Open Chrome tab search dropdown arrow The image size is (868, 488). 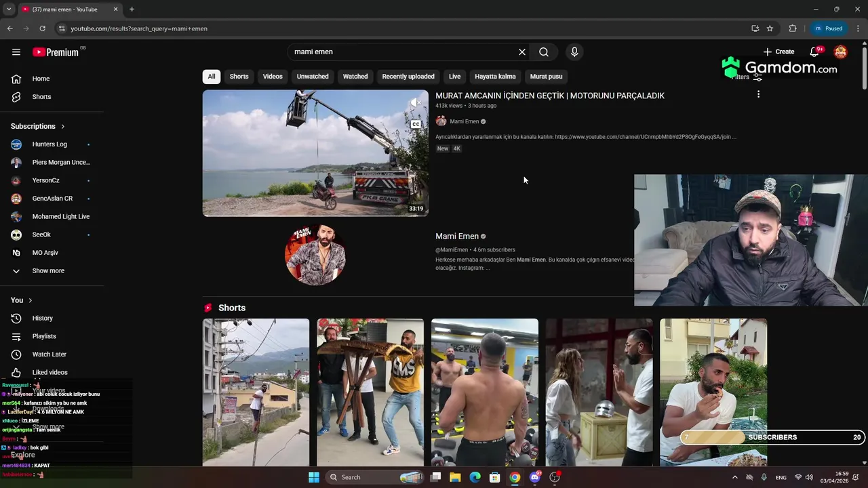coord(9,9)
